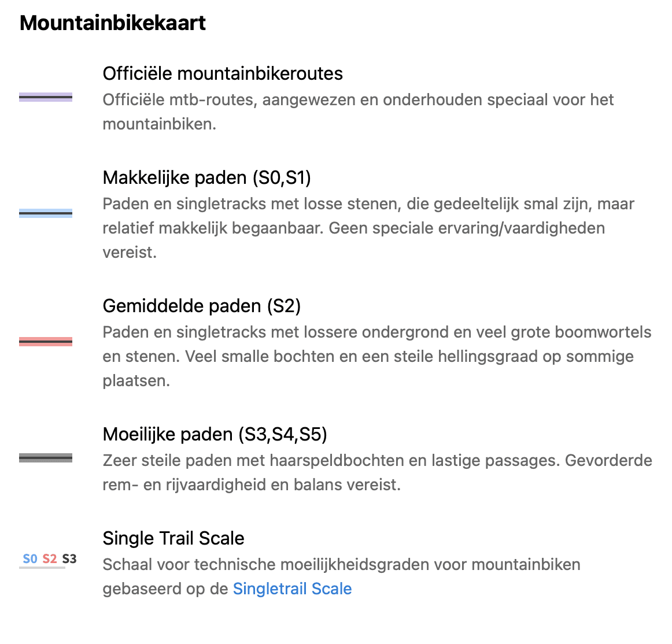The image size is (672, 644).
Task: Click the red medium paths line icon
Action: (x=46, y=342)
